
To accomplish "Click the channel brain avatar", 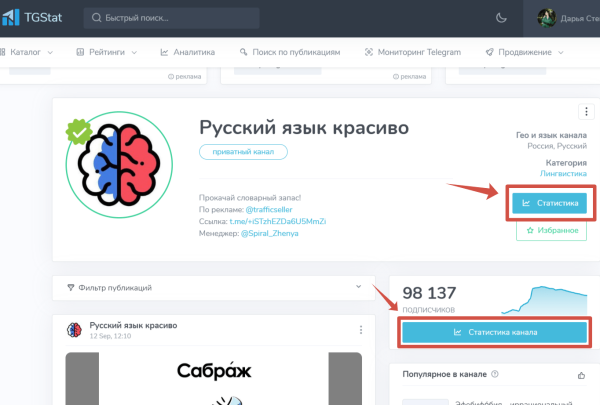I will click(119, 165).
